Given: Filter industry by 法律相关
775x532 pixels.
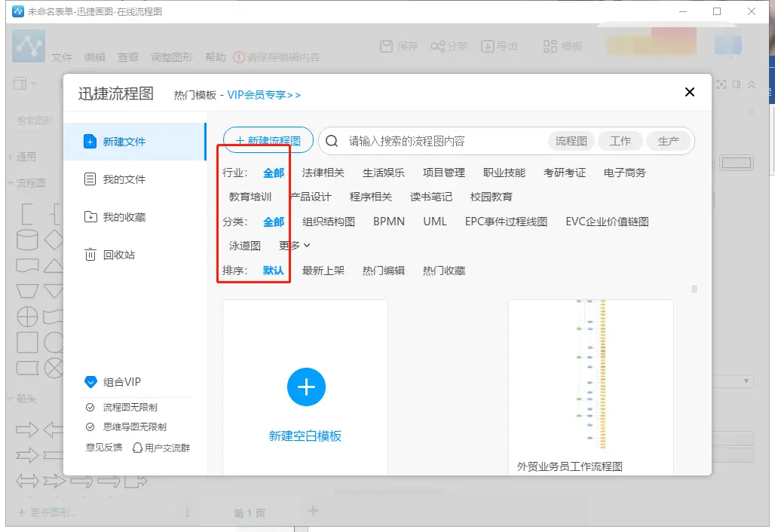Looking at the screenshot, I should click(323, 173).
